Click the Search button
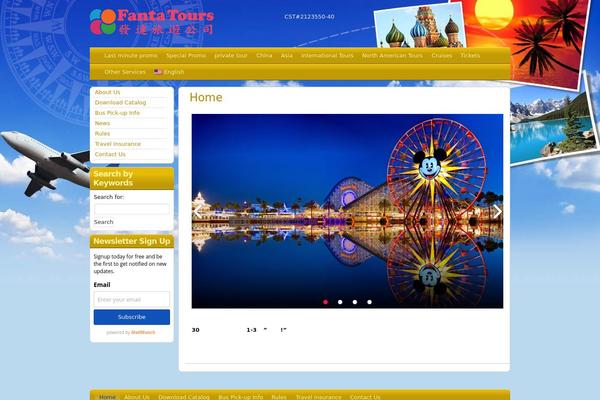The height and width of the screenshot is (400, 600). tap(104, 222)
